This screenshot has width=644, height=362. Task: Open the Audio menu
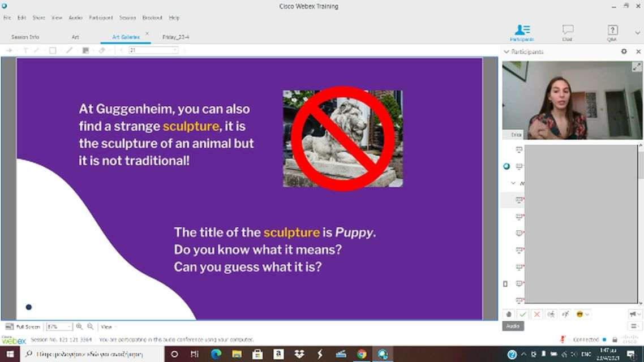(x=75, y=18)
